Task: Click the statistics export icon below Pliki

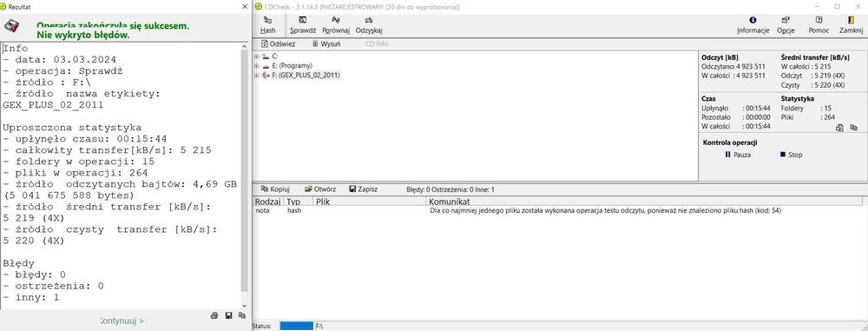Action: 839,128
